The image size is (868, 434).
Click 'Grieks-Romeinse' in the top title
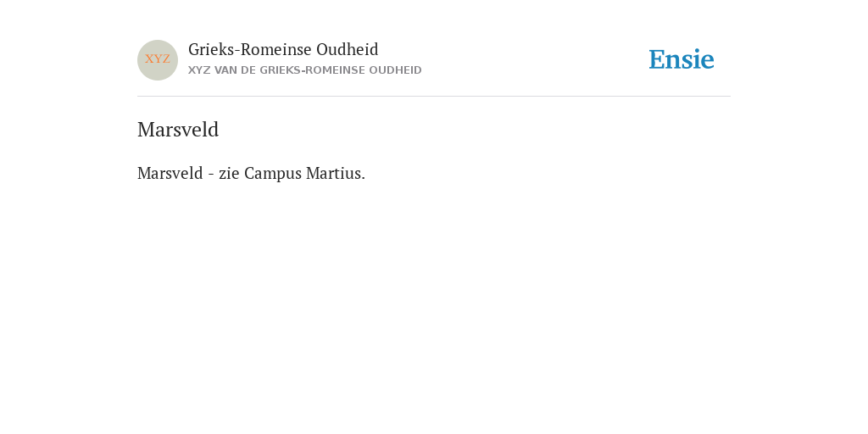pyautogui.click(x=250, y=49)
